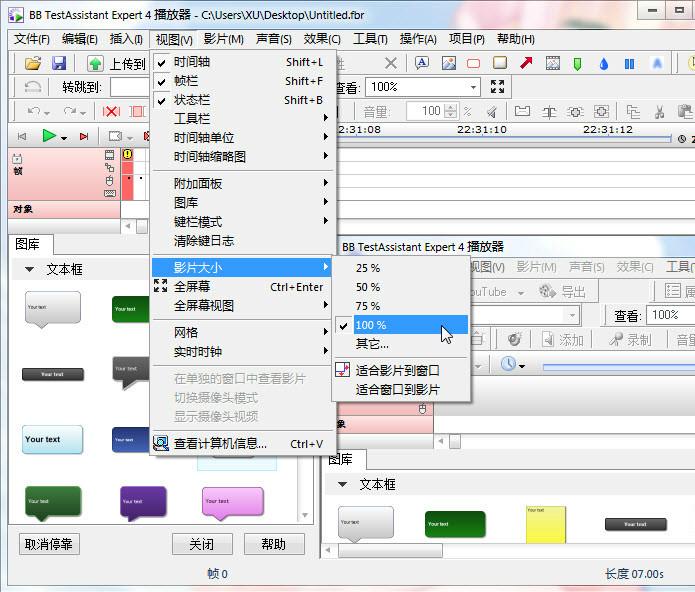Image resolution: width=695 pixels, height=592 pixels.
Task: Collapse the 文本框 gallery section
Action: [x=29, y=270]
